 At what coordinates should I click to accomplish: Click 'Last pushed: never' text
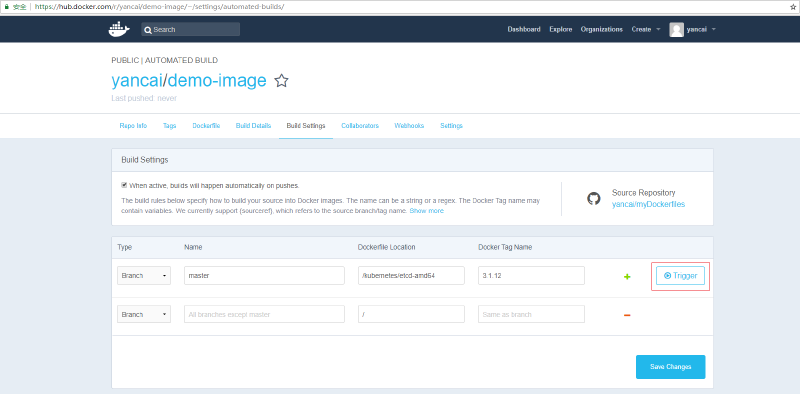pyautogui.click(x=144, y=98)
